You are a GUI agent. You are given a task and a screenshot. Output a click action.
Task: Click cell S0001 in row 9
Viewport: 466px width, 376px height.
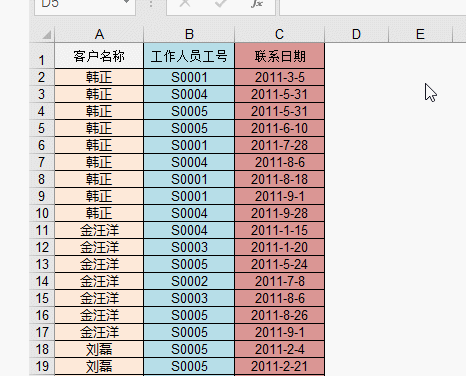189,196
